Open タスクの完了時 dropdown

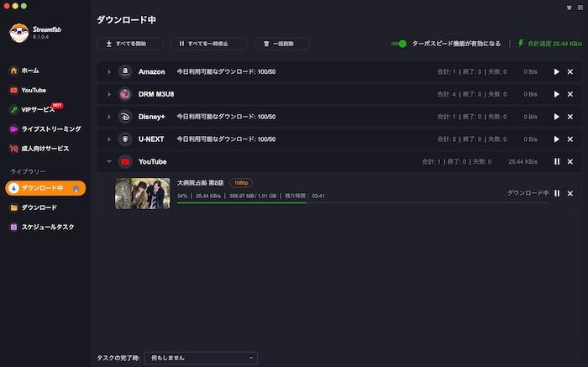click(201, 358)
